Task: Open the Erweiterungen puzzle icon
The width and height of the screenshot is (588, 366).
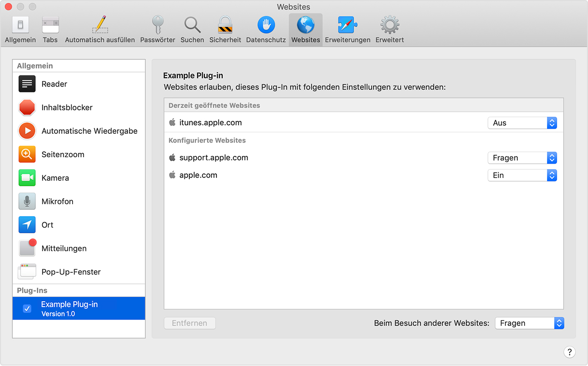Action: (x=348, y=24)
